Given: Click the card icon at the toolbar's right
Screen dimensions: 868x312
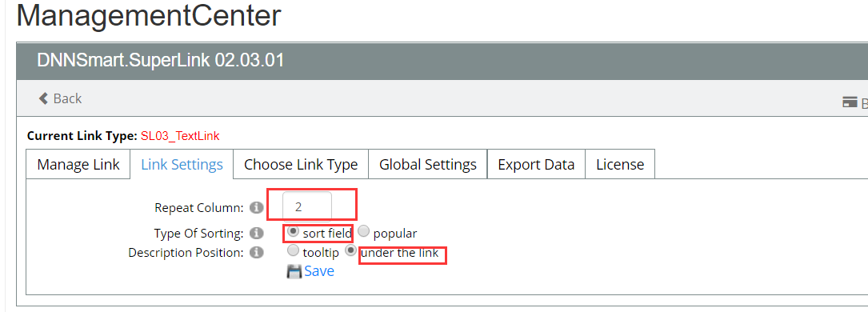Looking at the screenshot, I should [x=850, y=102].
